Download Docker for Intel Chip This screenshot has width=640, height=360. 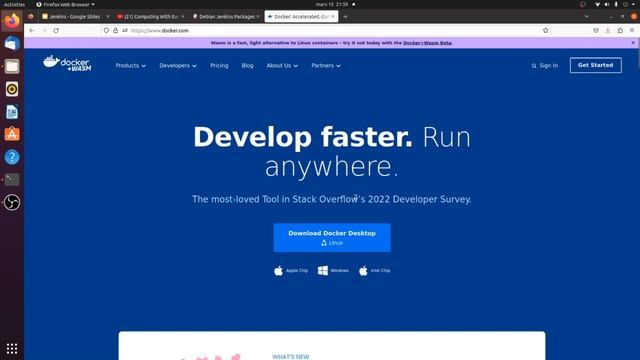tap(375, 271)
